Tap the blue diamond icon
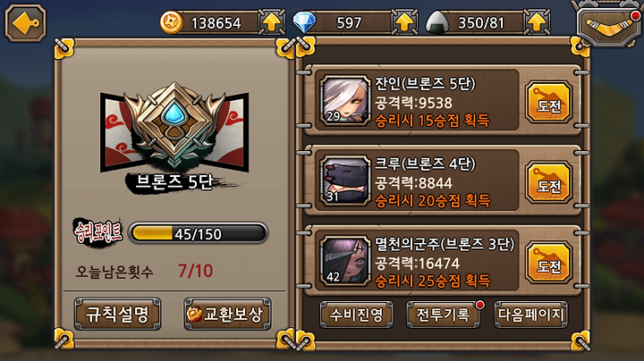644x361 pixels. [304, 22]
